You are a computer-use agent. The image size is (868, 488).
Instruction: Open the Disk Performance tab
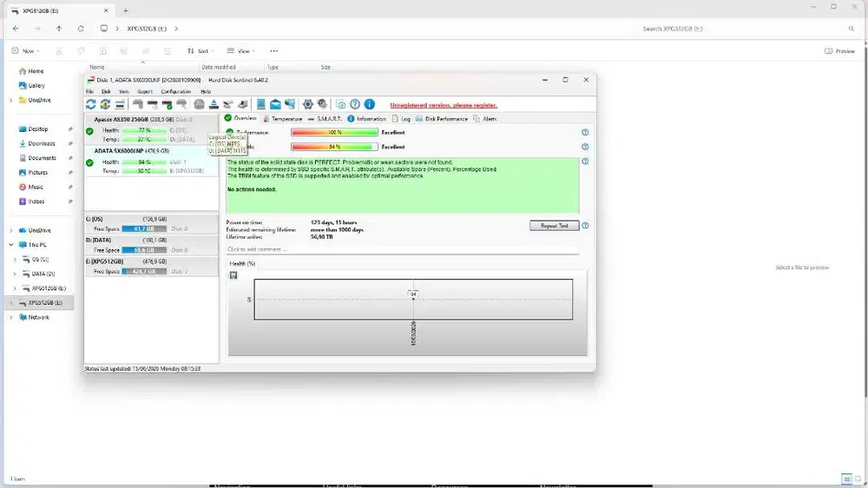click(x=441, y=119)
